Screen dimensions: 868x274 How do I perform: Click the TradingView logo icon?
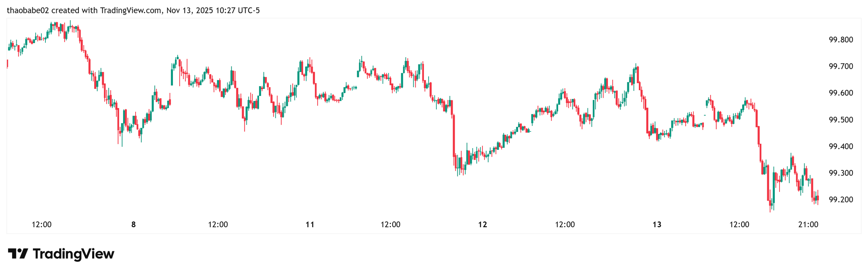coord(18,253)
